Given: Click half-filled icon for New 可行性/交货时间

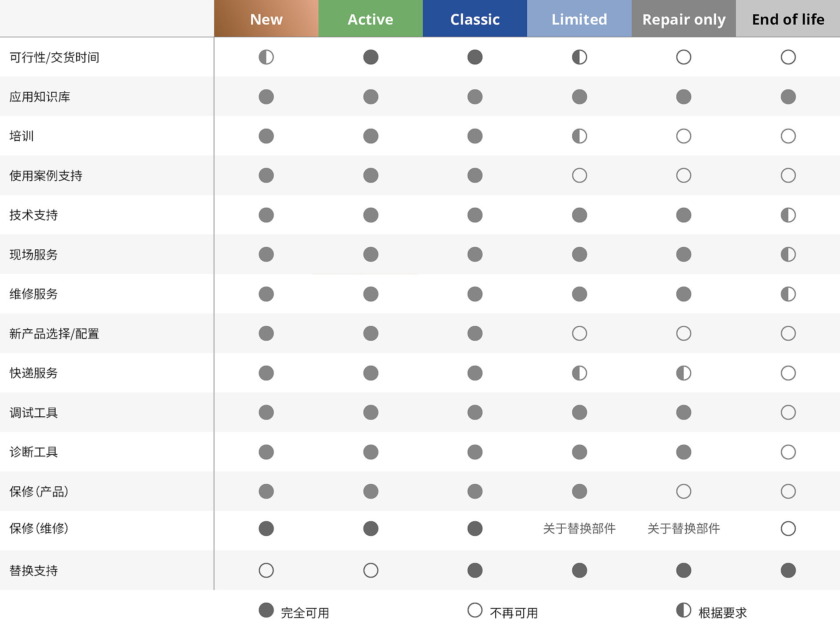Looking at the screenshot, I should tap(266, 57).
